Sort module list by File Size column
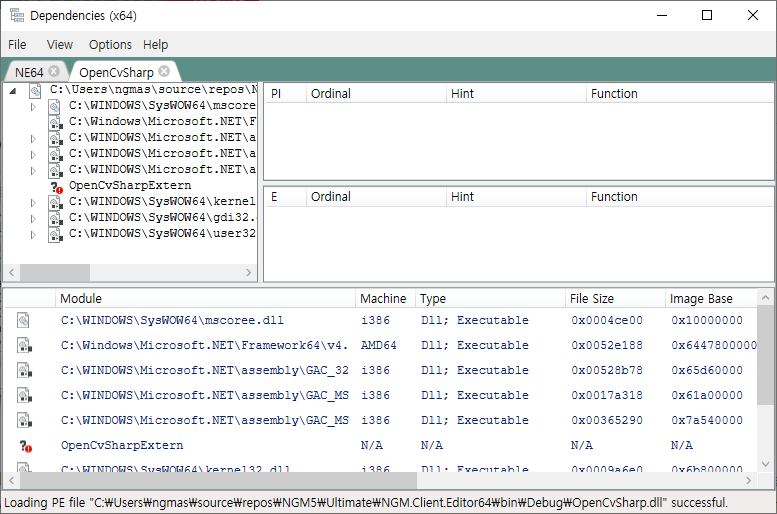This screenshot has width=777, height=514. click(x=615, y=299)
